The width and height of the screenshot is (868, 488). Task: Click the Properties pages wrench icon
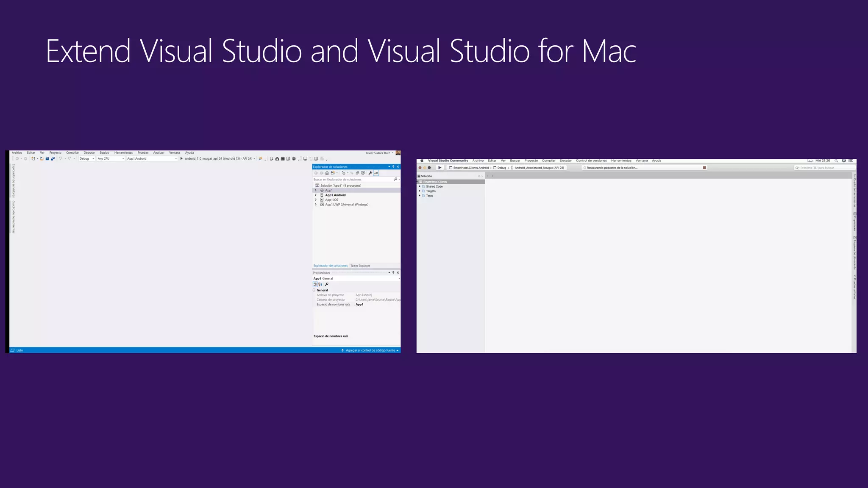pos(326,285)
